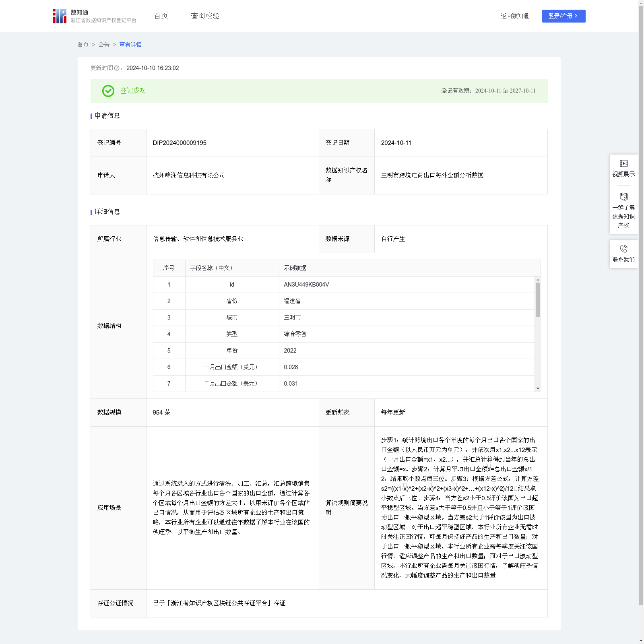Go to 公告 in the breadcrumb
Viewport: 644px width, 644px height.
pyautogui.click(x=104, y=45)
